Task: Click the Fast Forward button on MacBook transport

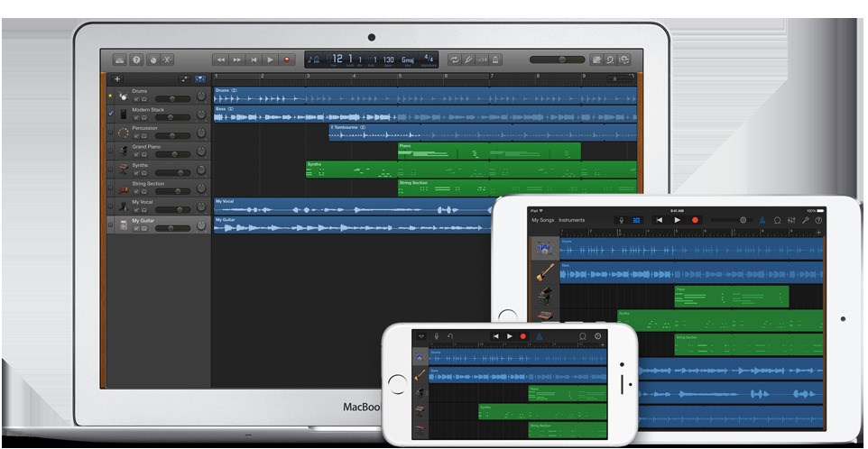Action: tap(237, 60)
